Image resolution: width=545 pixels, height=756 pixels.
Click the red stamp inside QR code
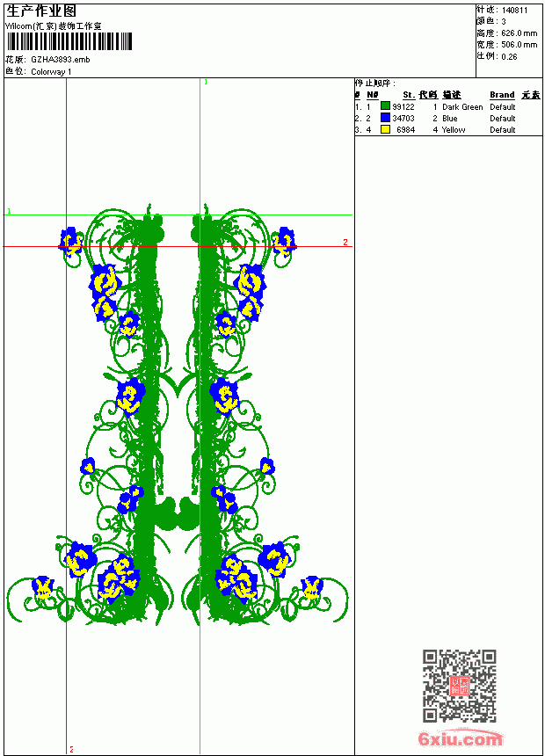[459, 686]
